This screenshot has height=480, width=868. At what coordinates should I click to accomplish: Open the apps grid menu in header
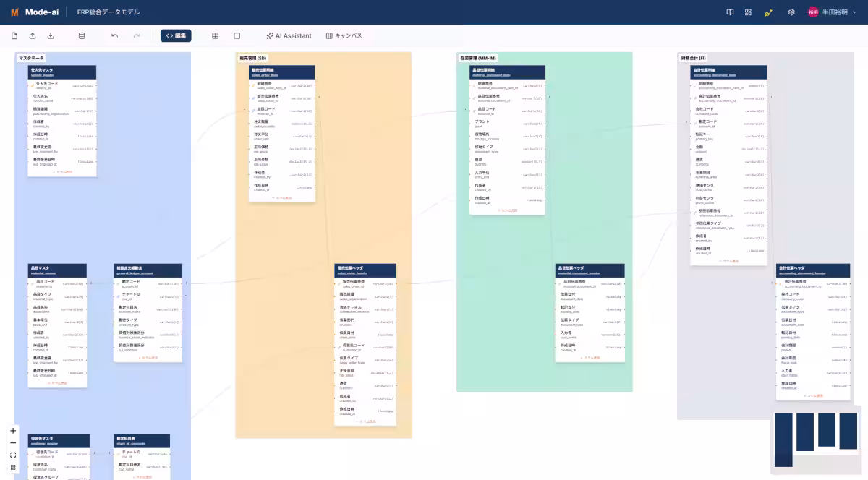748,12
